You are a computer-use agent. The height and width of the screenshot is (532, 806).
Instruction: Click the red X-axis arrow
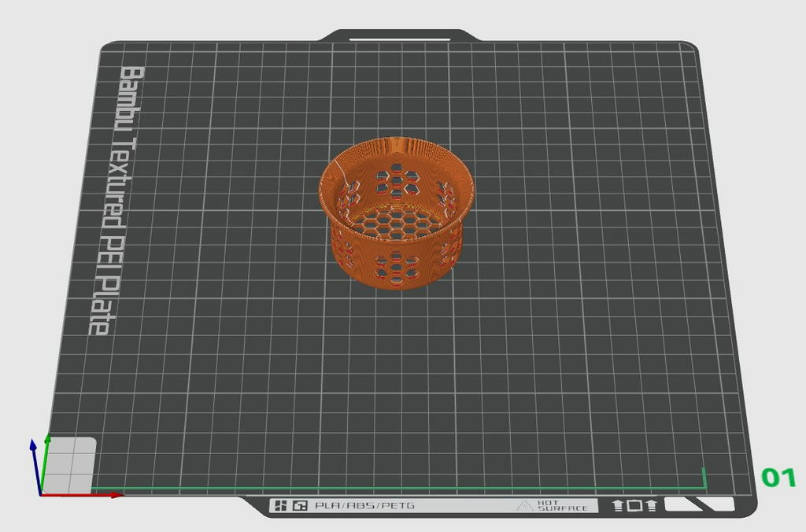pos(82,495)
